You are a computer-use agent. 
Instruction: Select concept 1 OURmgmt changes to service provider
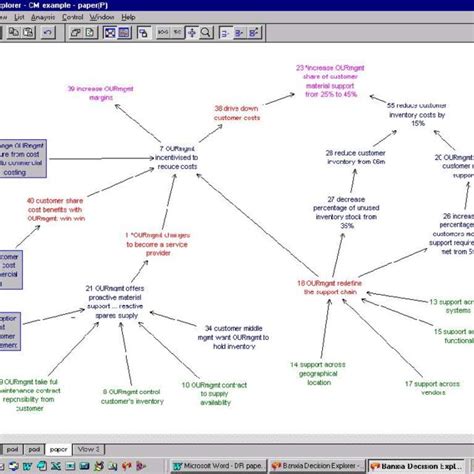tap(158, 244)
